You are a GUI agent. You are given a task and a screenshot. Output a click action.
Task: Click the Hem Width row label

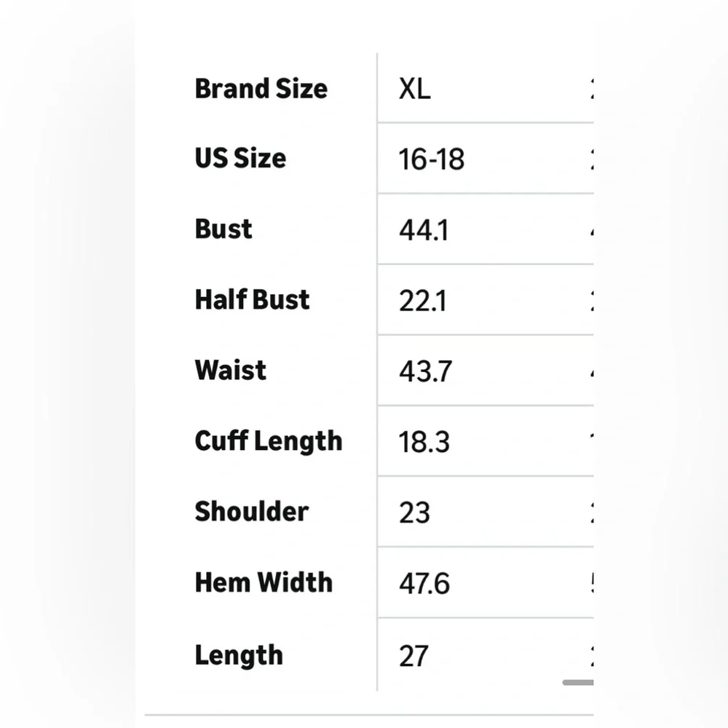pyautogui.click(x=264, y=582)
